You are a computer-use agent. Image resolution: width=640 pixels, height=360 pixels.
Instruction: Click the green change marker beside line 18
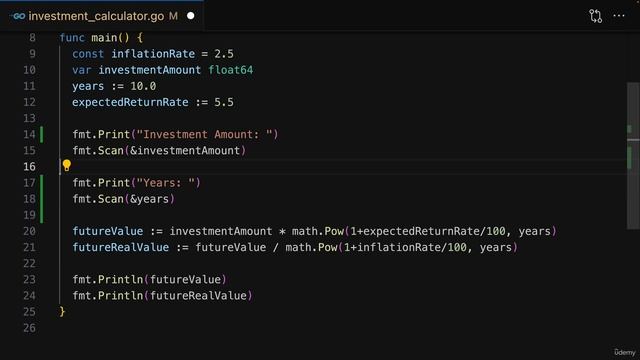pyautogui.click(x=42, y=199)
